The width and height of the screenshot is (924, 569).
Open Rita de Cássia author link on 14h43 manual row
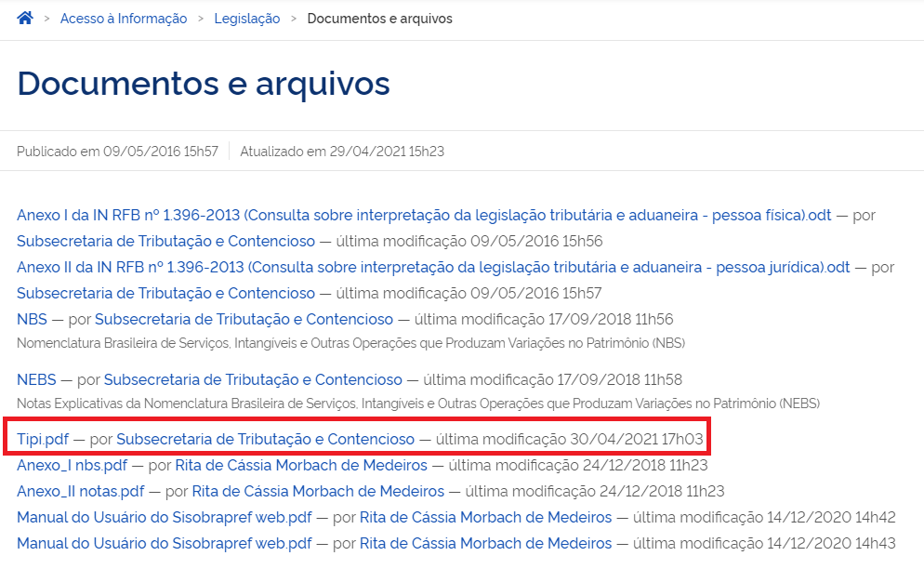(x=485, y=543)
